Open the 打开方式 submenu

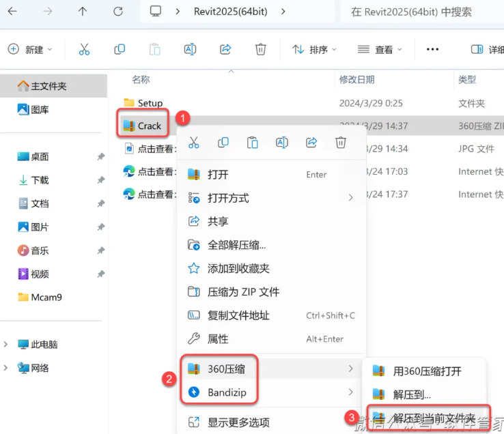[271, 198]
